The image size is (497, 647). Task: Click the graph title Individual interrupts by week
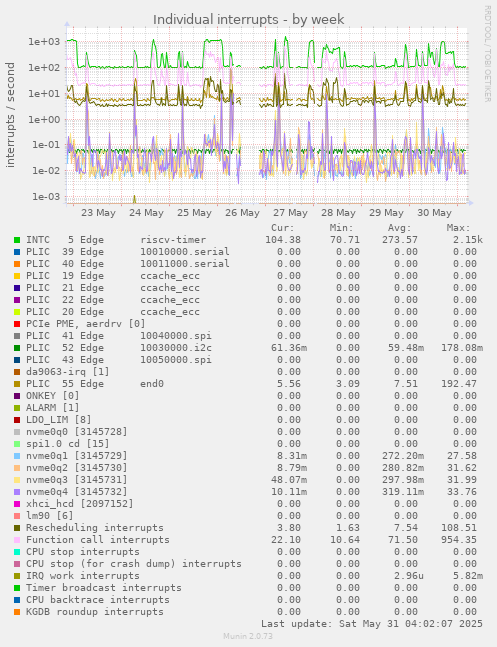248,19
